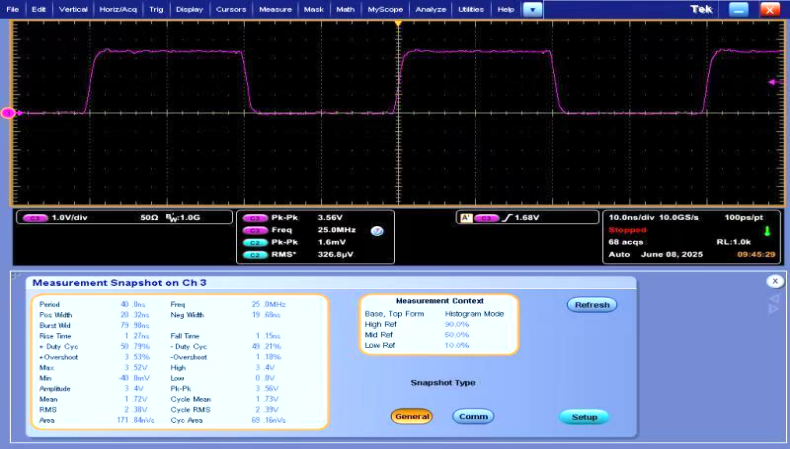
Task: Click the Period value in snapshot
Action: [133, 304]
